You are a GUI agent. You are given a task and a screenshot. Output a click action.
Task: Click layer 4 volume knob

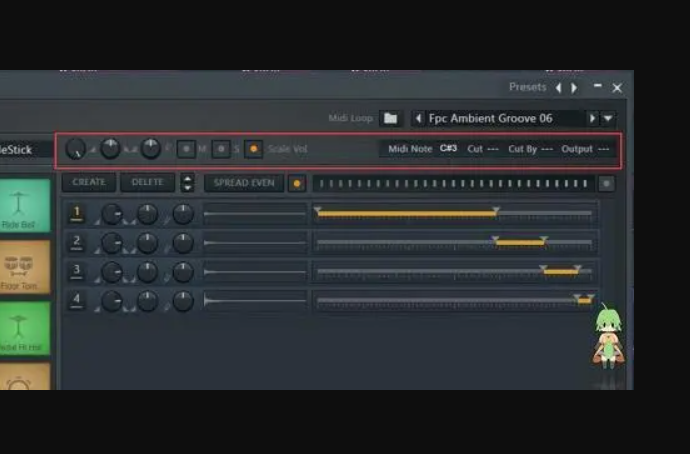(x=112, y=301)
